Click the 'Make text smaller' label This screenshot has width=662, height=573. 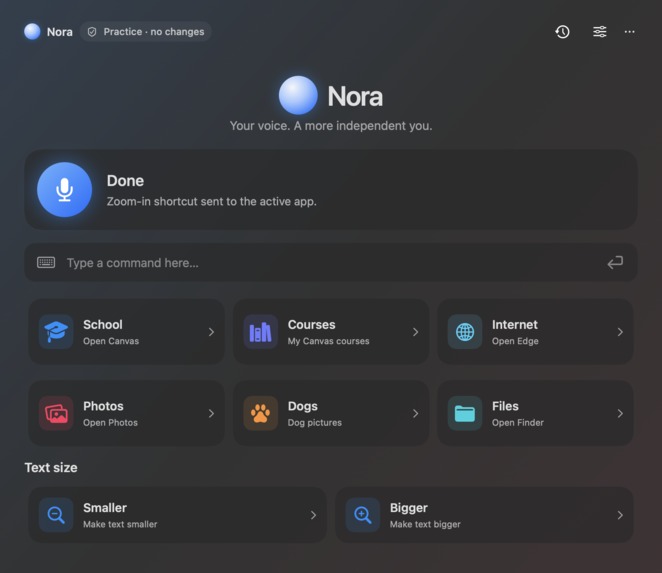coord(120,524)
